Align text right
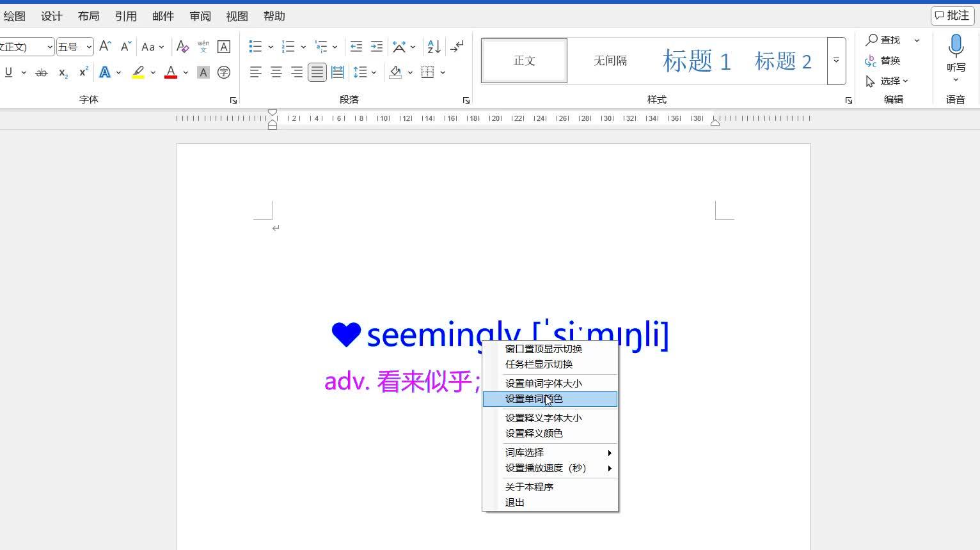 pos(297,72)
